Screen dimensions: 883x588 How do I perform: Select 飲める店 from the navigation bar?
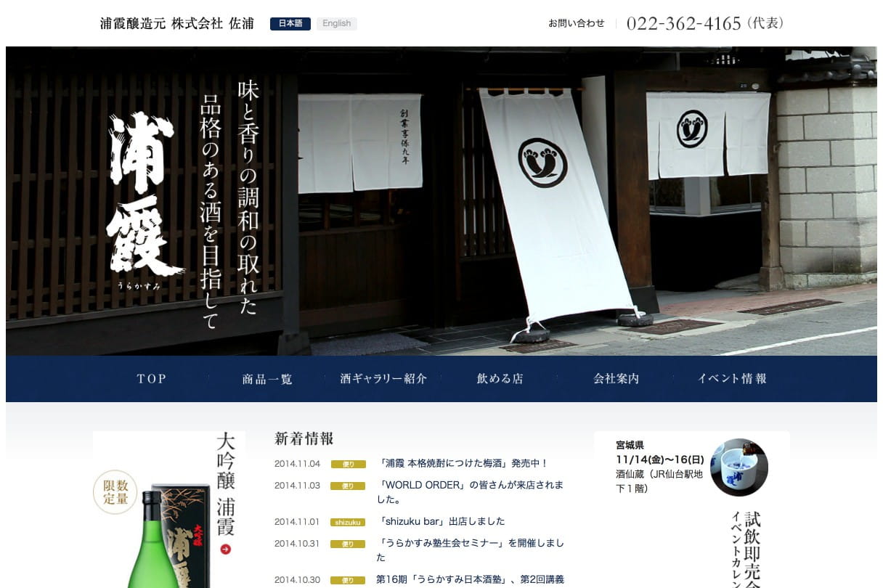tap(500, 378)
